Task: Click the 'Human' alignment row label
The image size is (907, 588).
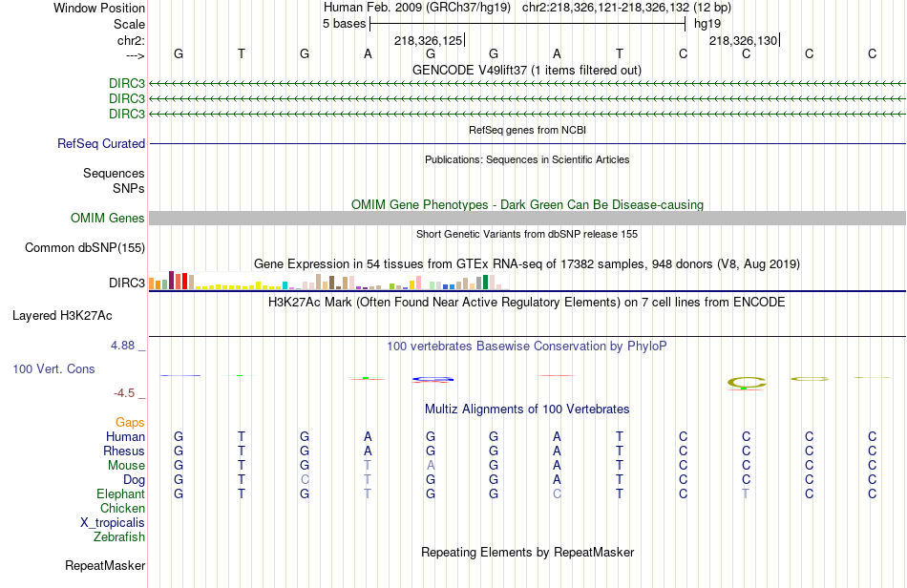Action: (x=125, y=436)
